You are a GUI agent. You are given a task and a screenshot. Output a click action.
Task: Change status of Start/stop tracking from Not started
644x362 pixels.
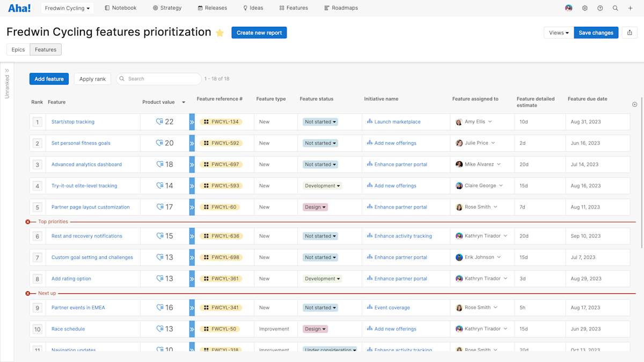pos(320,122)
